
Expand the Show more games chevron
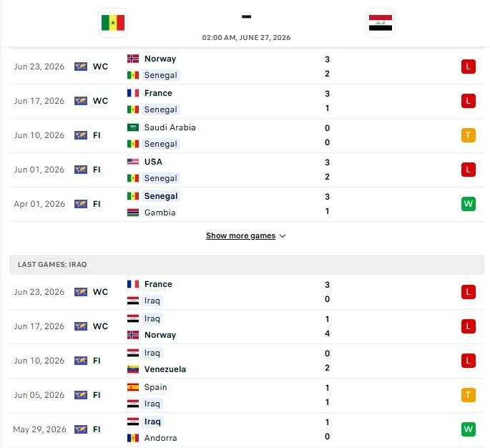point(283,236)
